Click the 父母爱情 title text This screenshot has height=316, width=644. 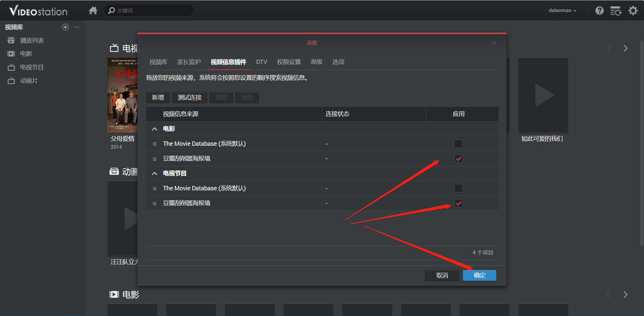pos(122,139)
